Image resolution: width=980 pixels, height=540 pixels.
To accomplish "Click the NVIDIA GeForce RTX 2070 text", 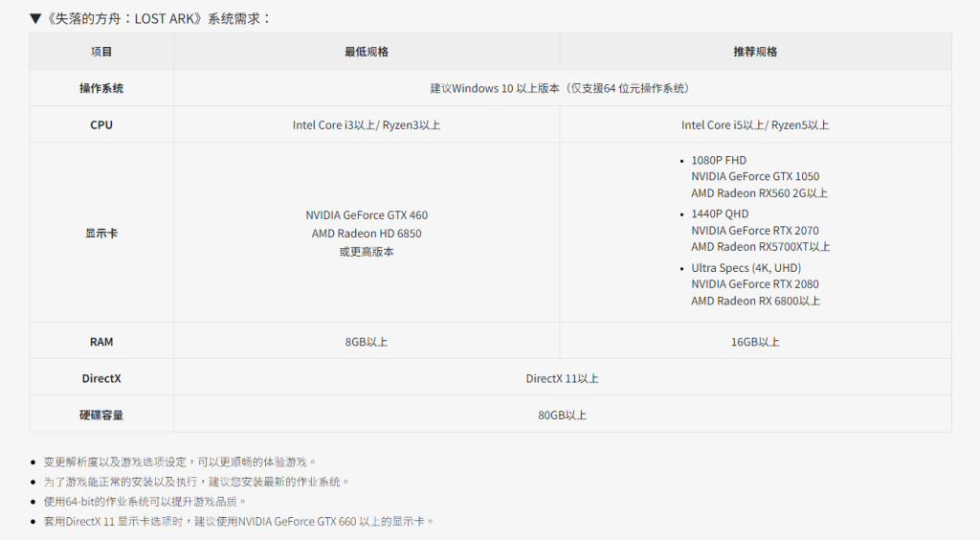I will (x=755, y=231).
